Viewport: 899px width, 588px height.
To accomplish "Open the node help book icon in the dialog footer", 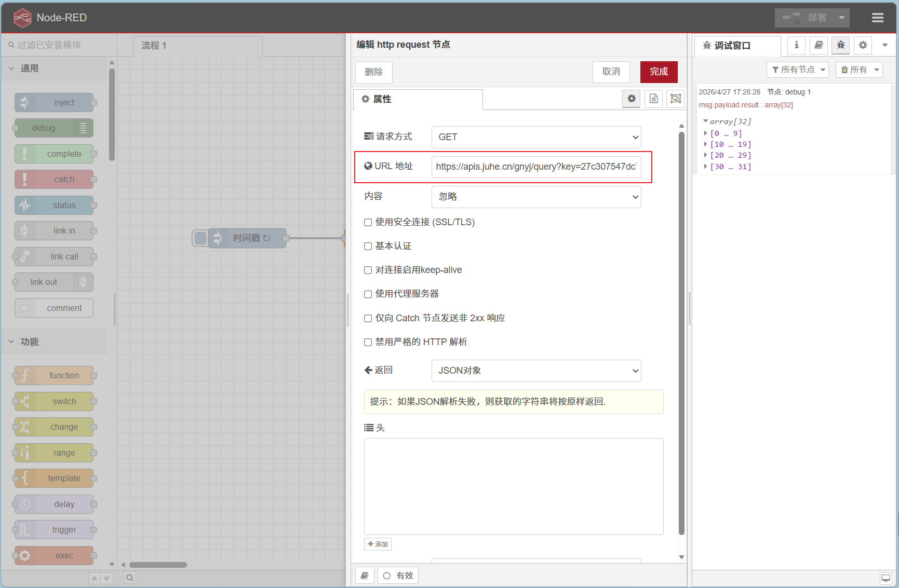I will tap(365, 576).
